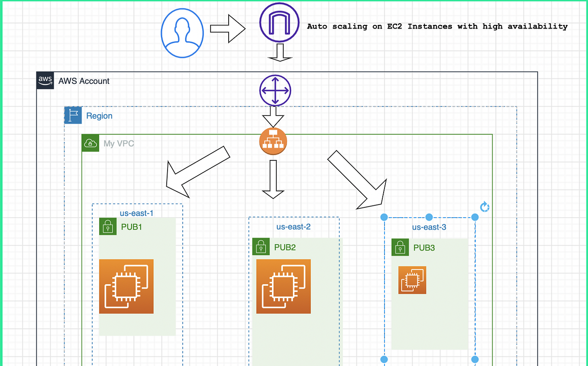This screenshot has height=366, width=588.
Task: Click the large arrow pointing to us-east-1
Action: pyautogui.click(x=197, y=175)
